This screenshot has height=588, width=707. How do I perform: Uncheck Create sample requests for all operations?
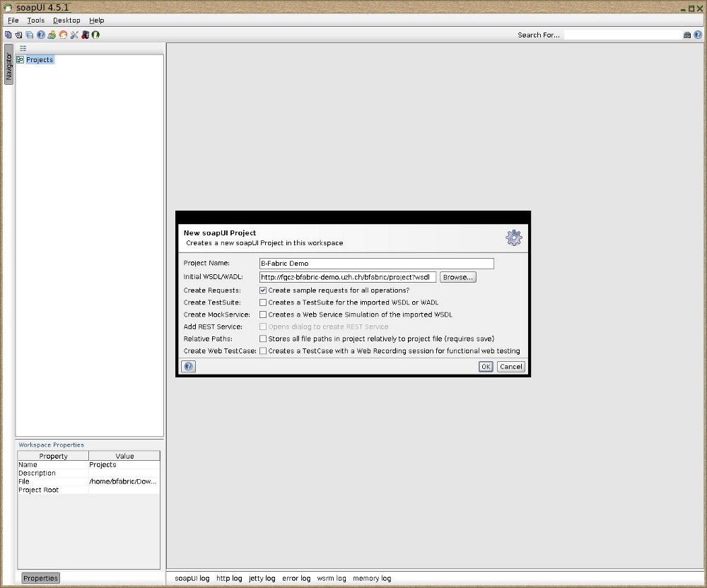coord(263,290)
